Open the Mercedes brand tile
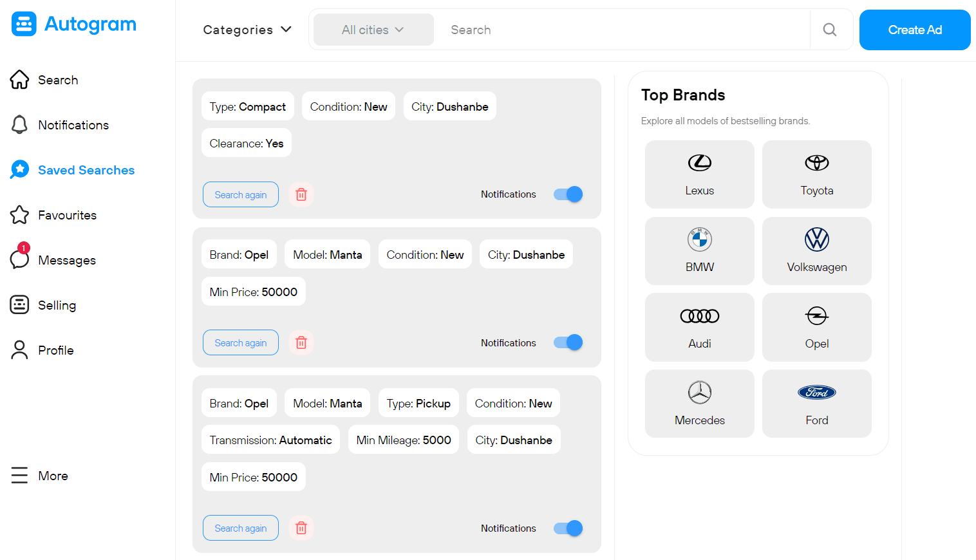 [699, 404]
